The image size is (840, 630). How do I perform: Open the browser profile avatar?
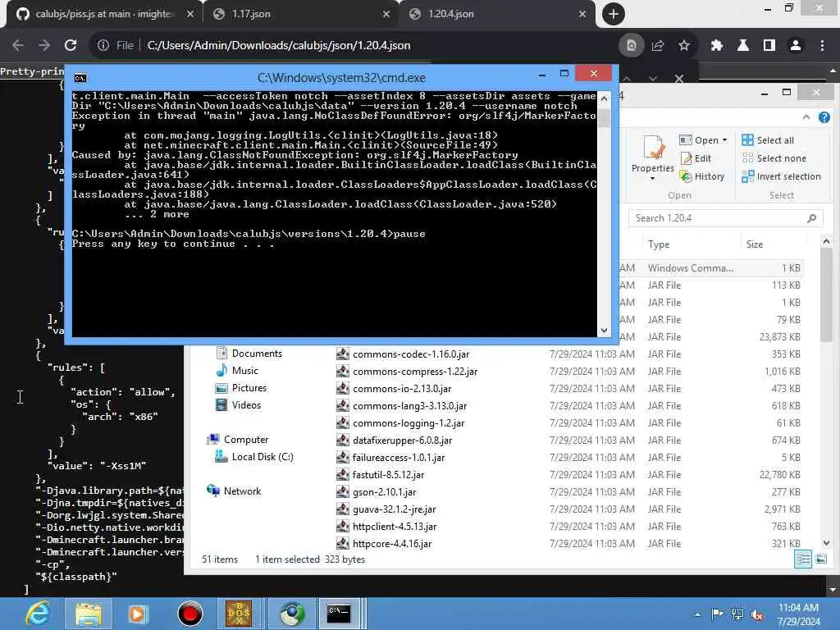click(x=796, y=46)
